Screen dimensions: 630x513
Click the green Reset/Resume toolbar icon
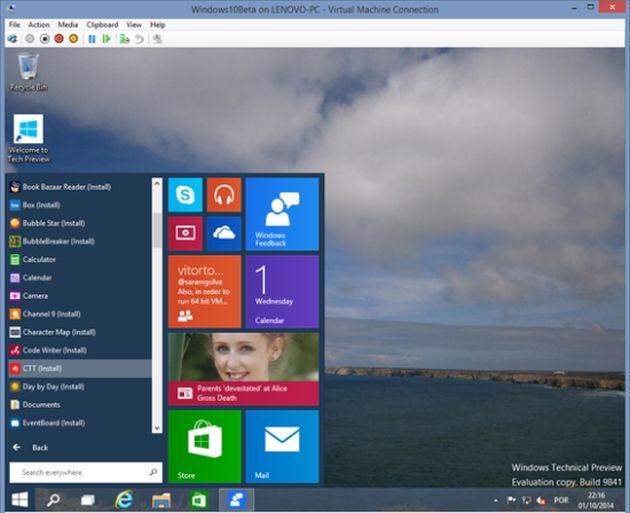click(106, 39)
